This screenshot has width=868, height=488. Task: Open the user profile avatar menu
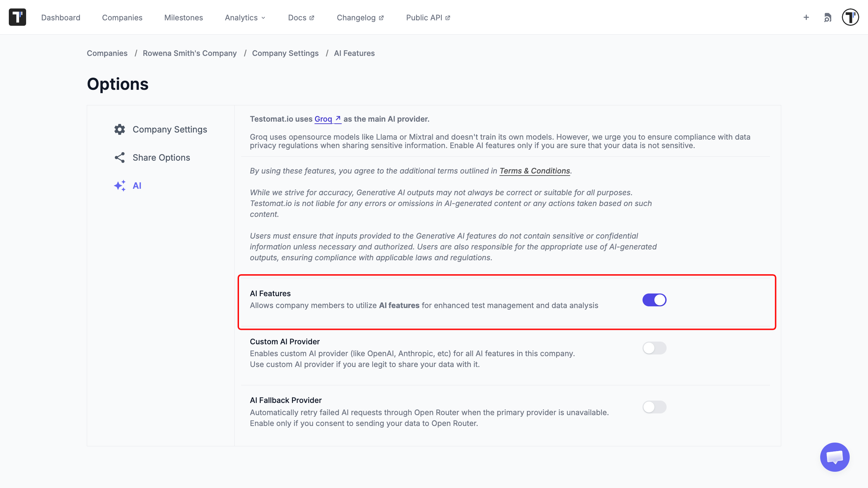coord(850,17)
